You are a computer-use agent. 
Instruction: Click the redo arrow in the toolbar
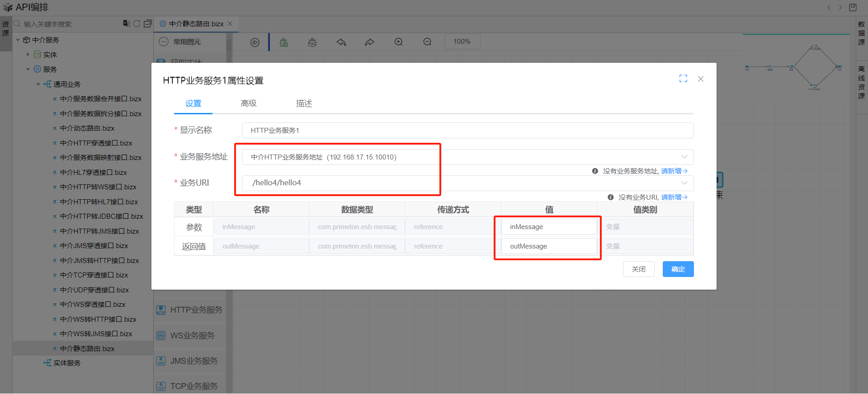pyautogui.click(x=370, y=42)
